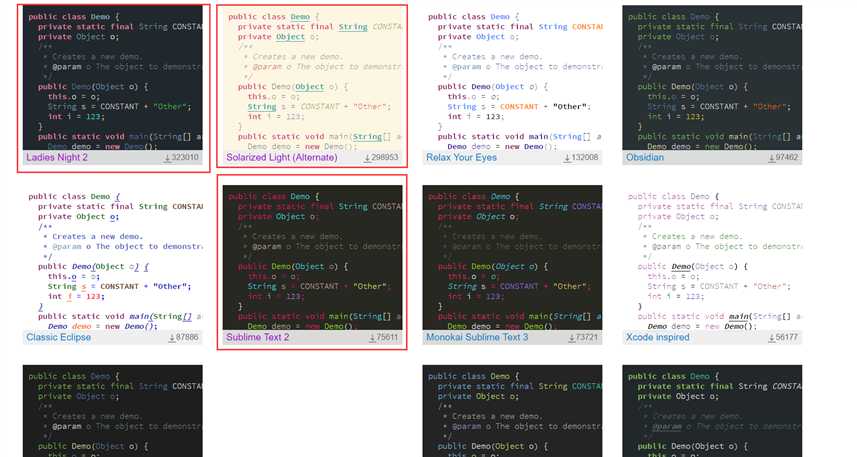The height and width of the screenshot is (457, 857).
Task: Click the download arrow icon beside 97462
Action: (772, 158)
